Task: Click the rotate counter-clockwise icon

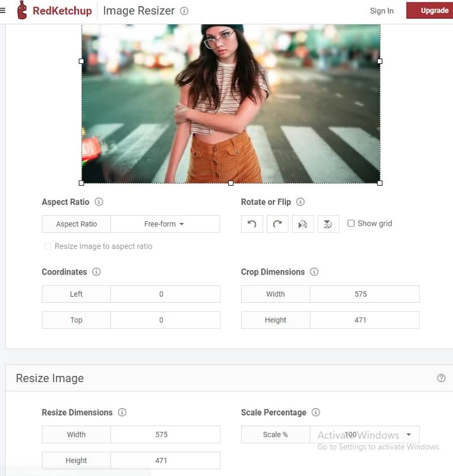Action: coord(252,224)
